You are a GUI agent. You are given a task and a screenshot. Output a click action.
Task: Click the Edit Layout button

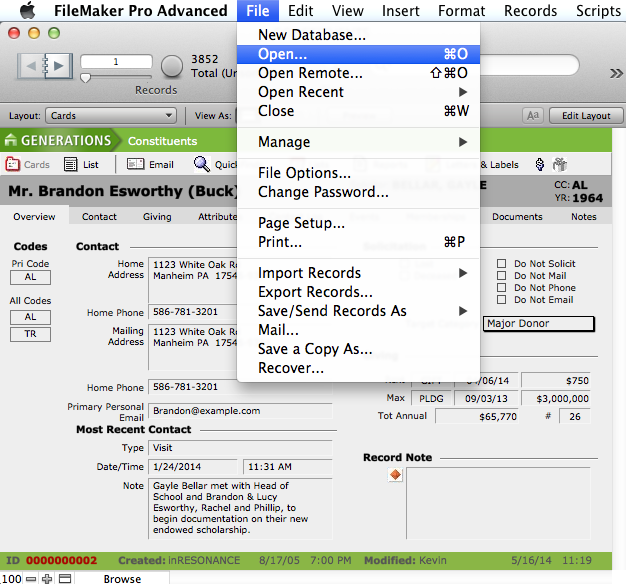pyautogui.click(x=586, y=116)
